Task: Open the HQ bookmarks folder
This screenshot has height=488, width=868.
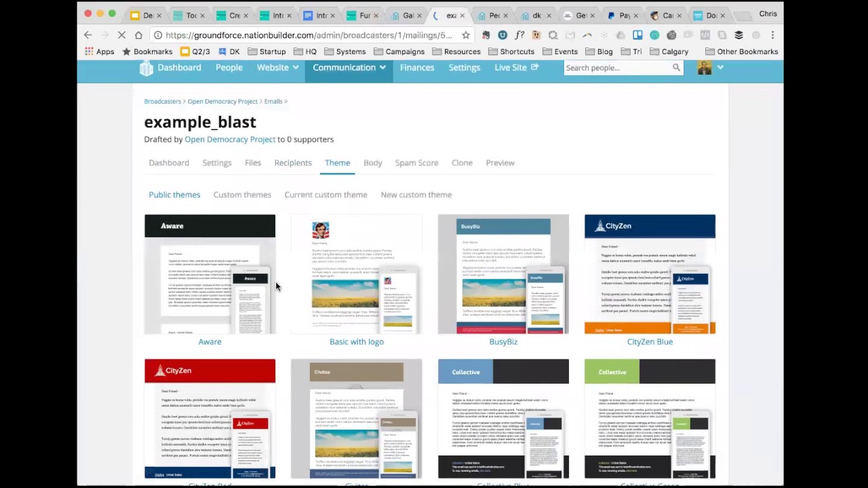Action: tap(305, 52)
